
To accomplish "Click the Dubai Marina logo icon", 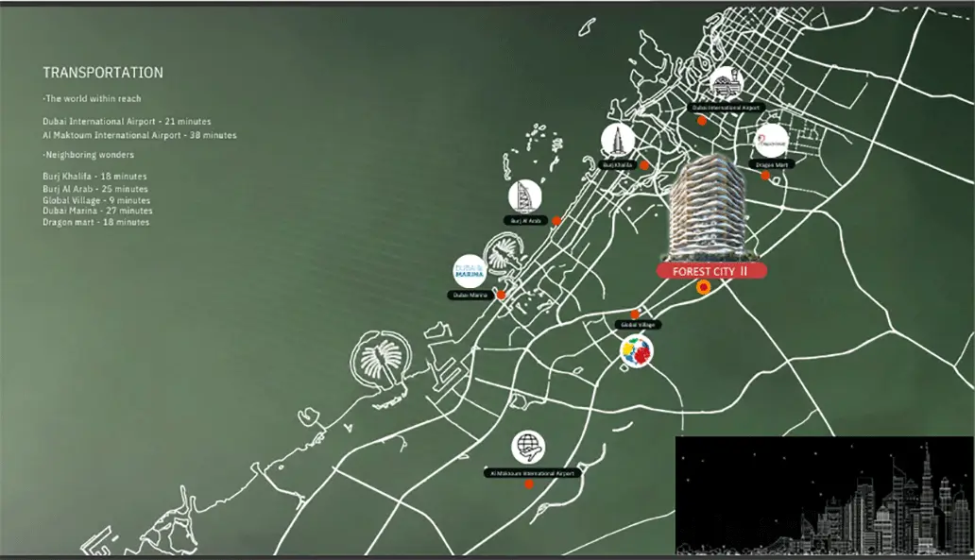I will point(470,271).
